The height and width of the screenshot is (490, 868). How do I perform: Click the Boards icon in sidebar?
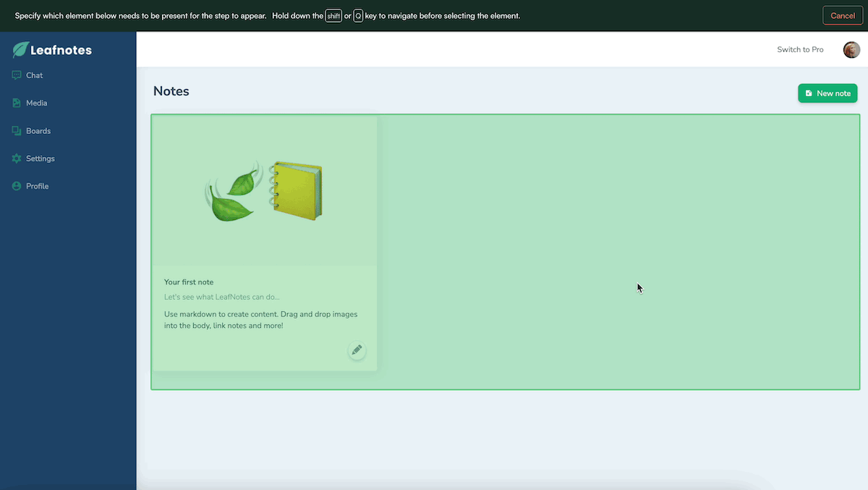(17, 131)
